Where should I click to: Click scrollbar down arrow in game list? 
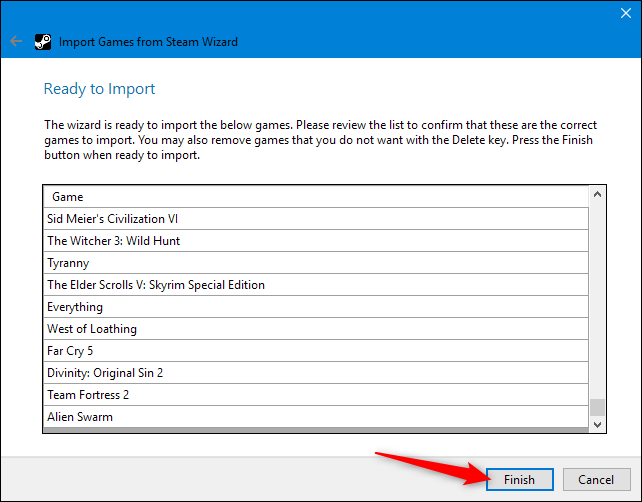point(598,424)
